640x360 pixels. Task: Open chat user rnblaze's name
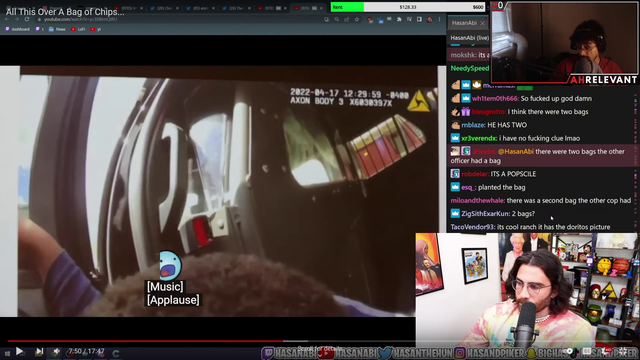[x=473, y=125]
